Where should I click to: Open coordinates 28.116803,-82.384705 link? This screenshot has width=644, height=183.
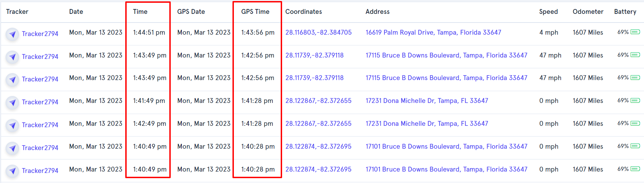click(x=319, y=32)
